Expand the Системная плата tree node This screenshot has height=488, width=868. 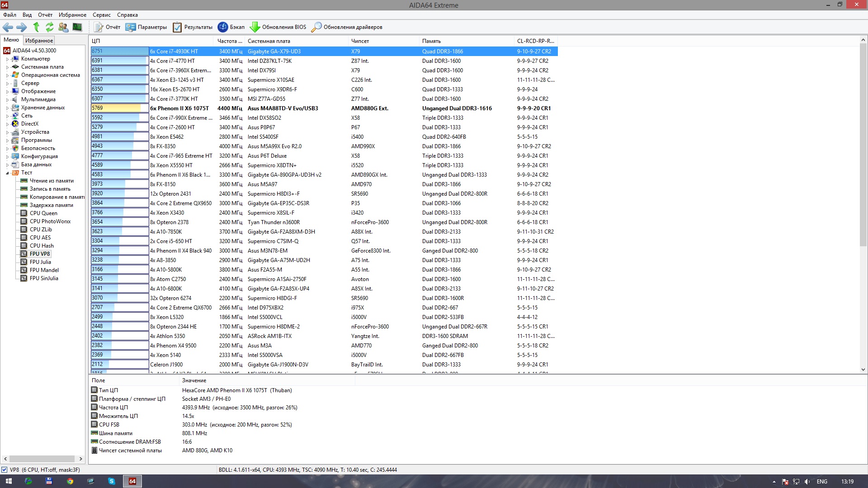pos(7,67)
